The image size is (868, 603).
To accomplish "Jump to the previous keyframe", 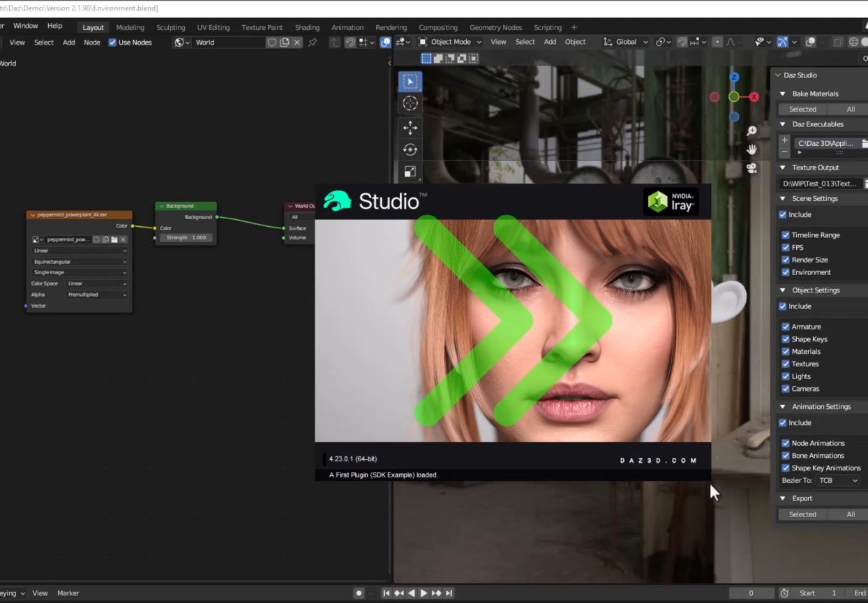I will (x=398, y=593).
